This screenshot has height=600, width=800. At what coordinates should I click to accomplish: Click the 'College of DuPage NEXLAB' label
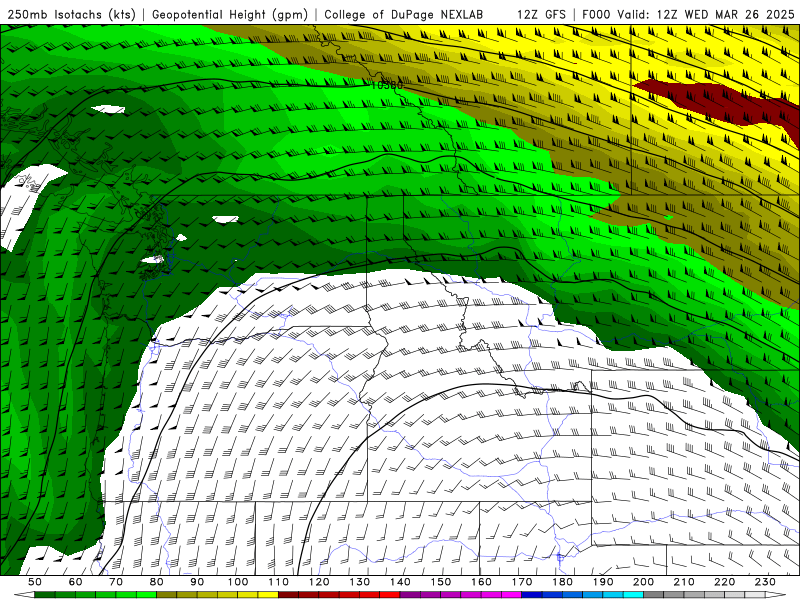pyautogui.click(x=404, y=15)
